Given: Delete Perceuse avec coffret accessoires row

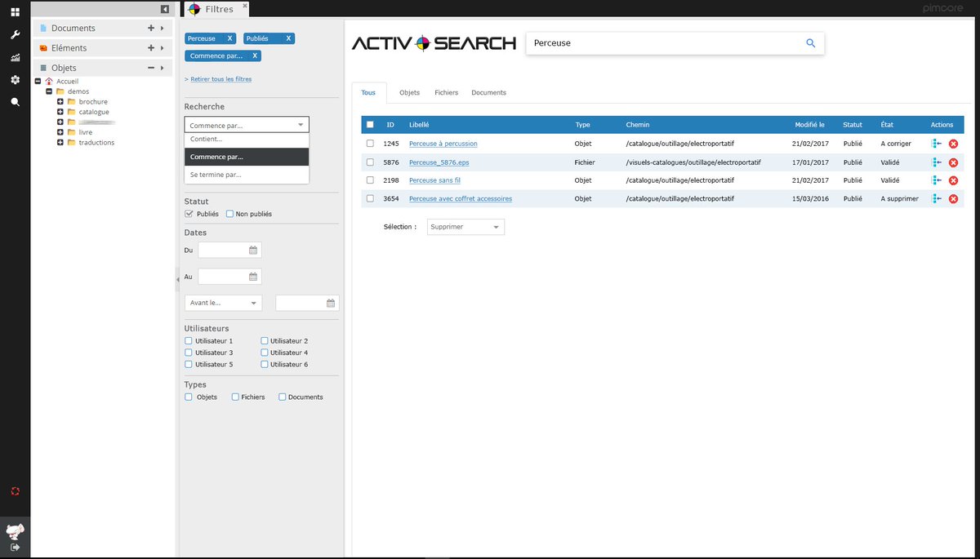Looking at the screenshot, I should (x=953, y=198).
